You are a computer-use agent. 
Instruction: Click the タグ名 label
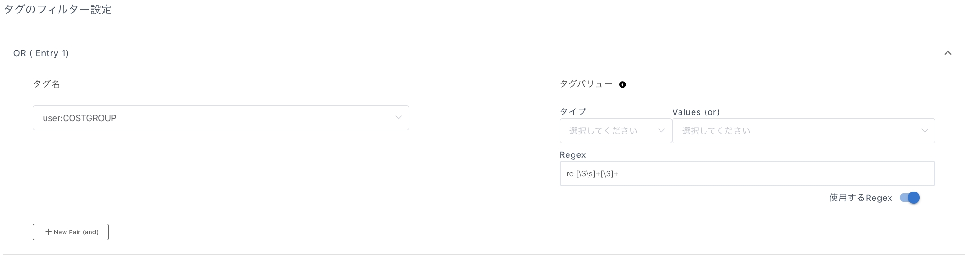point(46,84)
